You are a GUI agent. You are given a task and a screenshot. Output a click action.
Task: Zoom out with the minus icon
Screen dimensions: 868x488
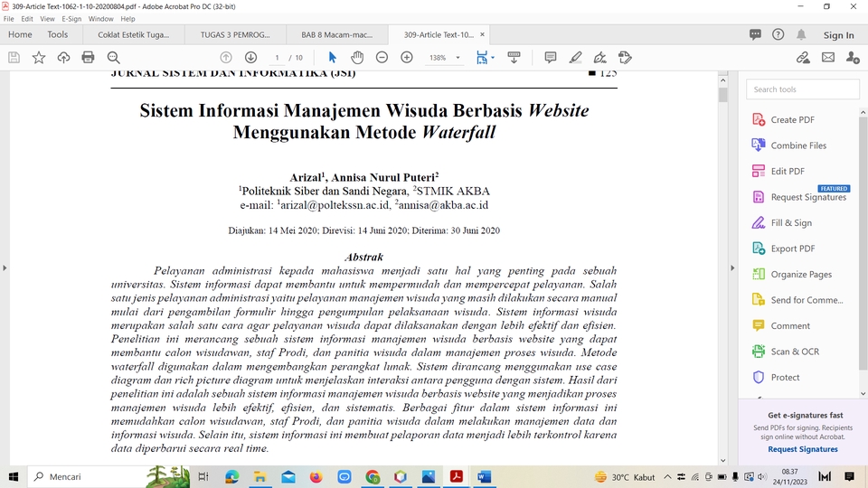[x=382, y=58]
